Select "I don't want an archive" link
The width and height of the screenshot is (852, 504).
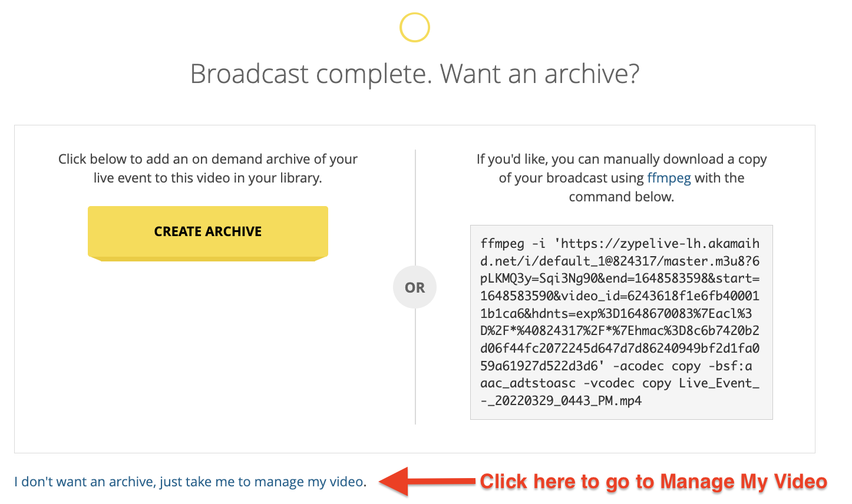tap(190, 482)
